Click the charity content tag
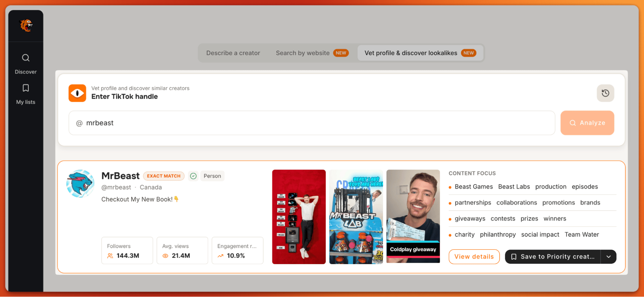 [465, 235]
